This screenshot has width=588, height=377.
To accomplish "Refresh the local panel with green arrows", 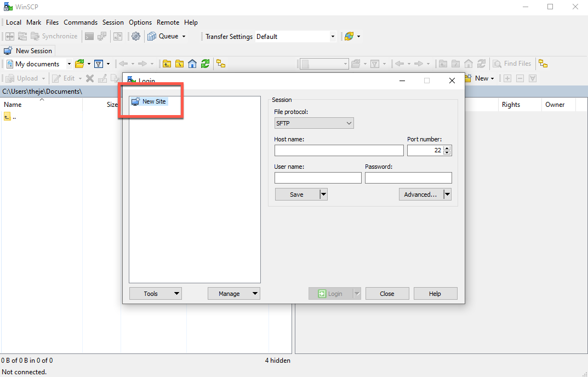I will (205, 64).
